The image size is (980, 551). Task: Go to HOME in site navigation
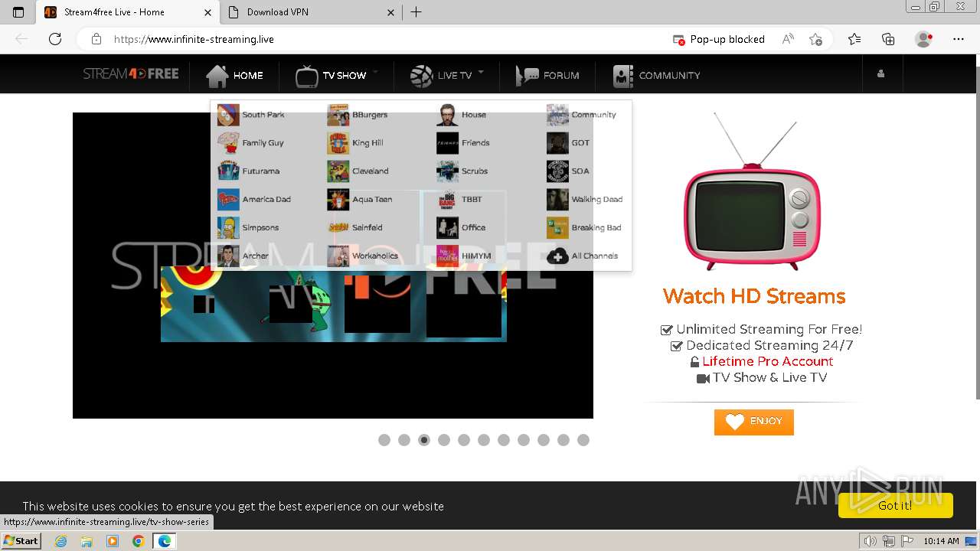click(x=234, y=75)
